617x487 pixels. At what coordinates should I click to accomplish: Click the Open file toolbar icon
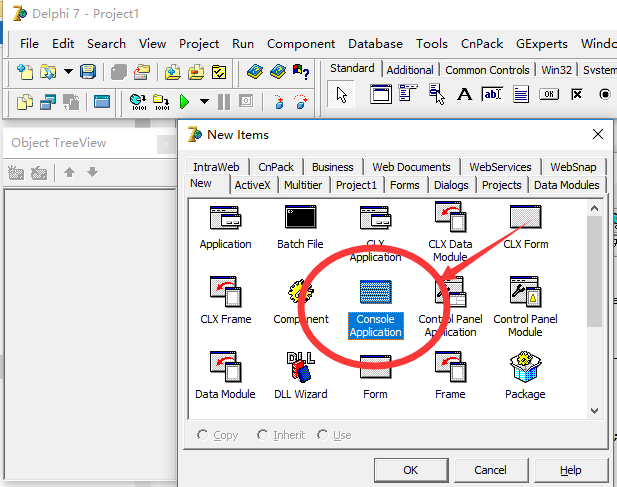(48, 72)
